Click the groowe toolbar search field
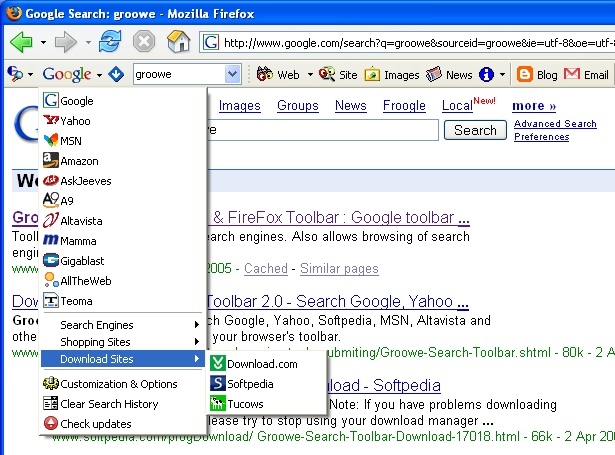Screen dimensions: 615x455 180,74
